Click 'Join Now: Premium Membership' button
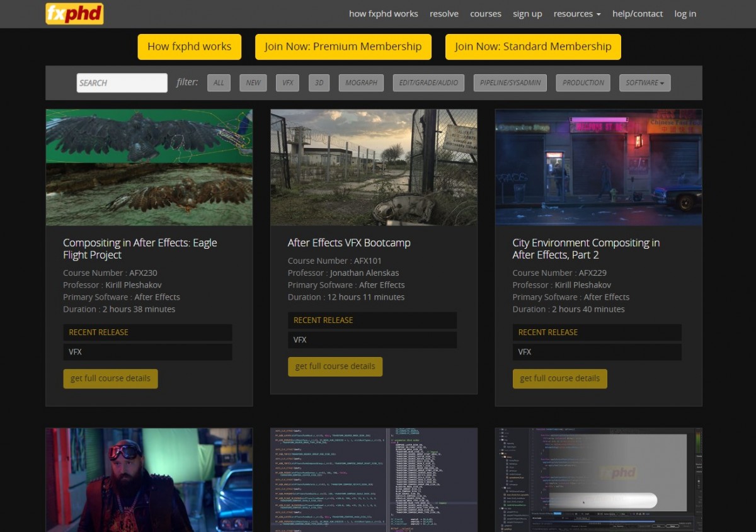 [x=343, y=47]
